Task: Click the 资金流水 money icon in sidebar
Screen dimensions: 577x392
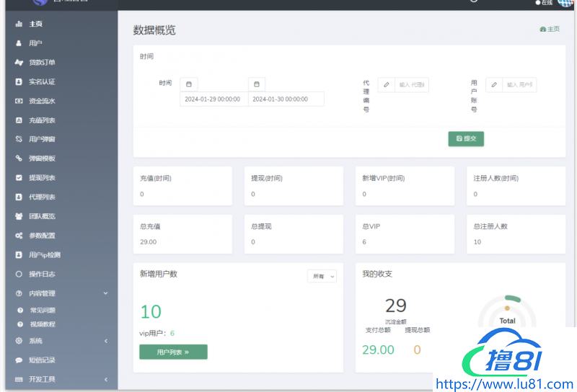Action: pos(19,101)
